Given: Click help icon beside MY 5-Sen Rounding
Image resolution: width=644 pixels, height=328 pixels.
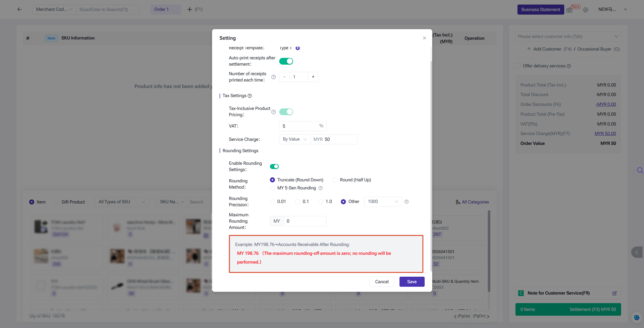Looking at the screenshot, I should pos(320,188).
